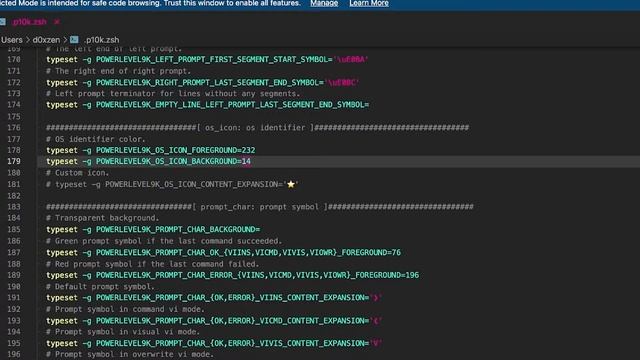Click the Manage link in Restricted Mode banner
640x360 pixels.
324,3
